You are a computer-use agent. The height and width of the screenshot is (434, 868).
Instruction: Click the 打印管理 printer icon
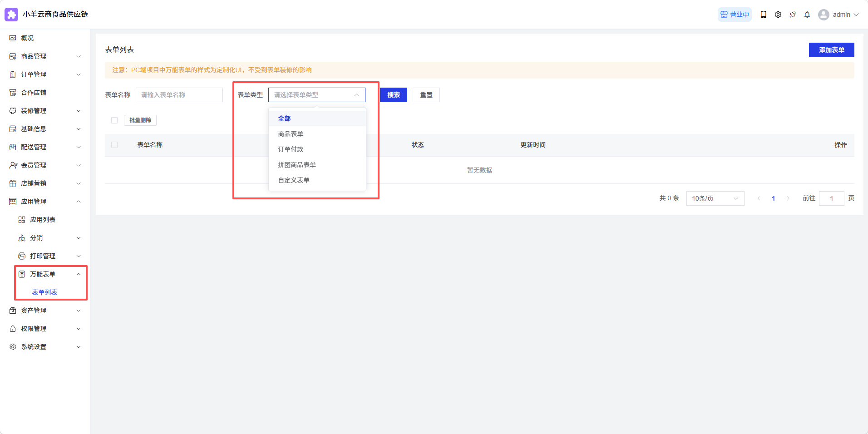click(x=22, y=256)
